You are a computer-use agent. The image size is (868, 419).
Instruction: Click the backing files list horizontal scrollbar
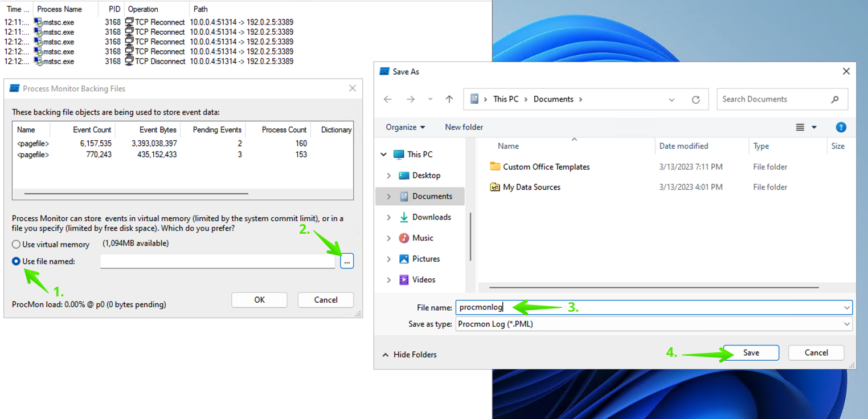(x=137, y=194)
